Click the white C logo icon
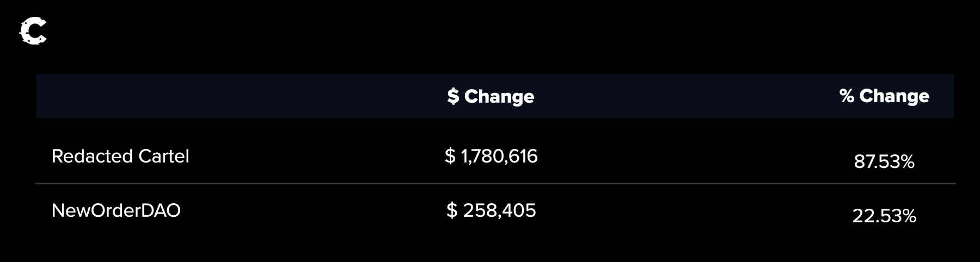This screenshot has height=262, width=980. tap(33, 31)
